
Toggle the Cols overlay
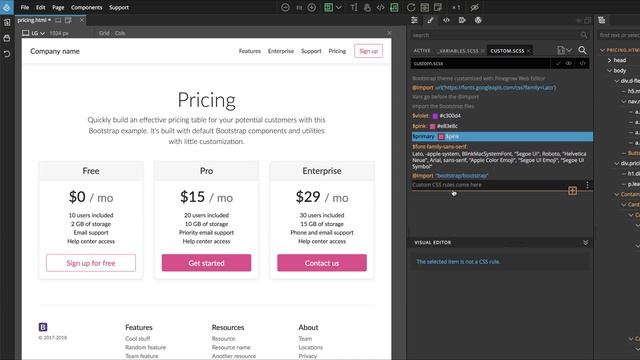click(120, 33)
